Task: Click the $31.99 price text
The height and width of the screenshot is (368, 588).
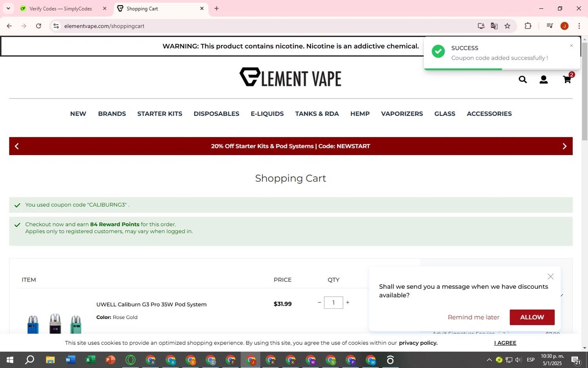Action: [283, 304]
